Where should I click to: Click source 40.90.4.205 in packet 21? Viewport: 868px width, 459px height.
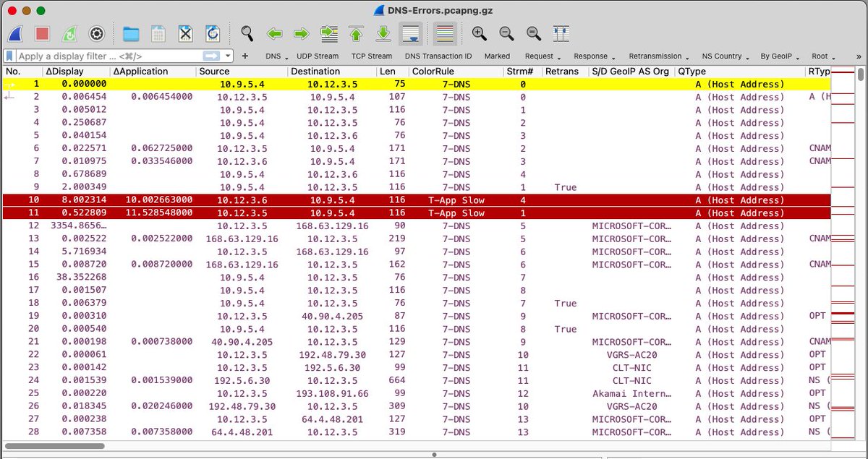[242, 342]
